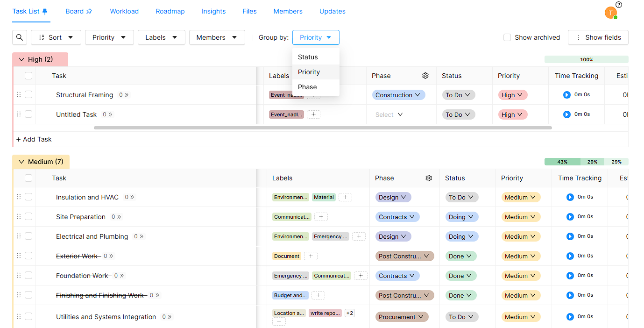Screen dimensions: 644x328
Task: Choose Phase in Group by menu
Action: tap(307, 87)
